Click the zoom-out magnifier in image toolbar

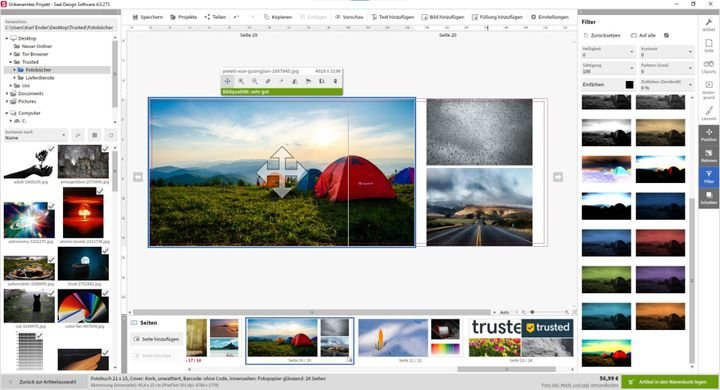click(x=254, y=81)
